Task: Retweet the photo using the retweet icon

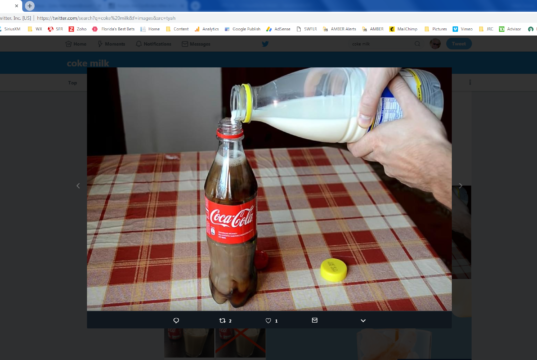Action: tap(222, 320)
